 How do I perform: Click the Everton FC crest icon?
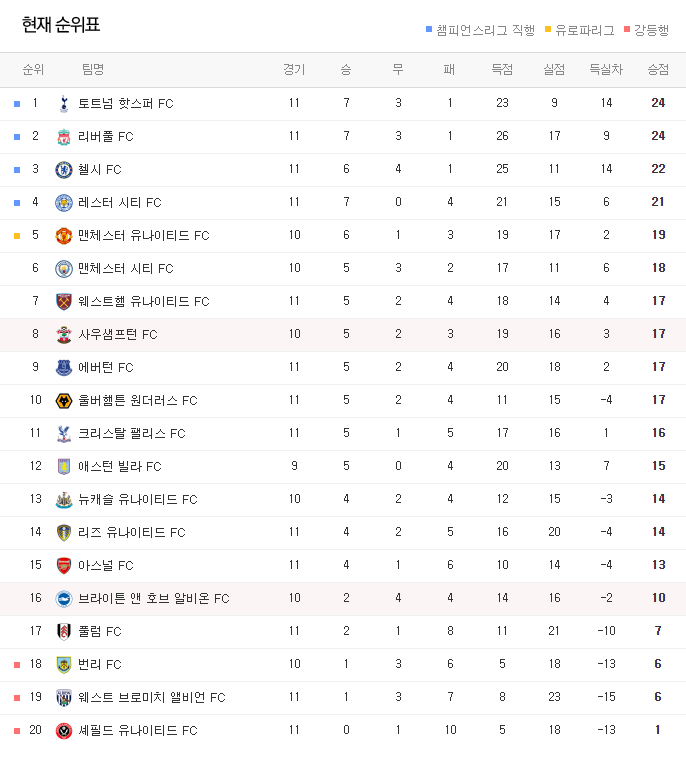[64, 367]
